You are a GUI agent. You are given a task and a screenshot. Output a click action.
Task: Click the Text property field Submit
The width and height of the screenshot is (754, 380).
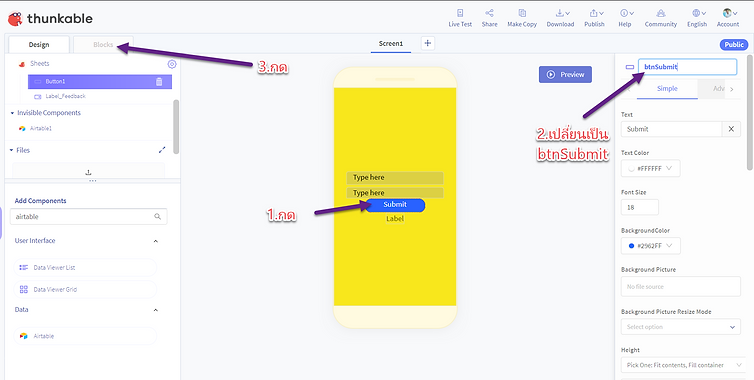coord(671,129)
